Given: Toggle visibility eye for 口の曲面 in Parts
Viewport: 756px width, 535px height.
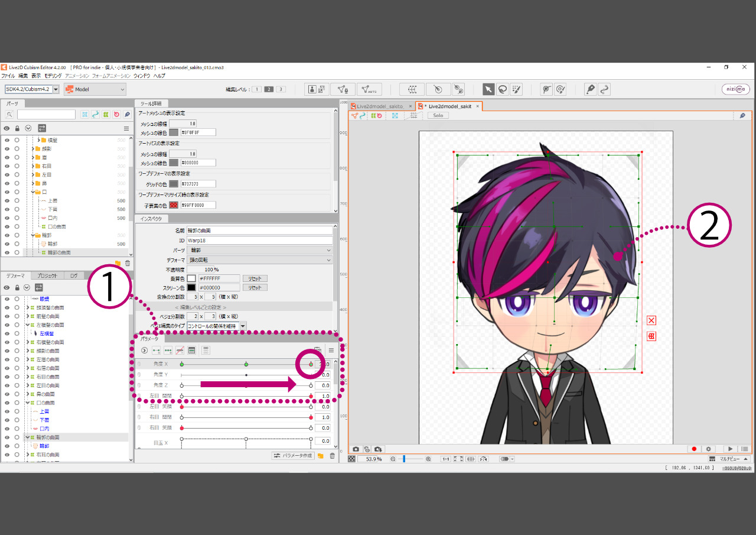Looking at the screenshot, I should click(x=7, y=226).
